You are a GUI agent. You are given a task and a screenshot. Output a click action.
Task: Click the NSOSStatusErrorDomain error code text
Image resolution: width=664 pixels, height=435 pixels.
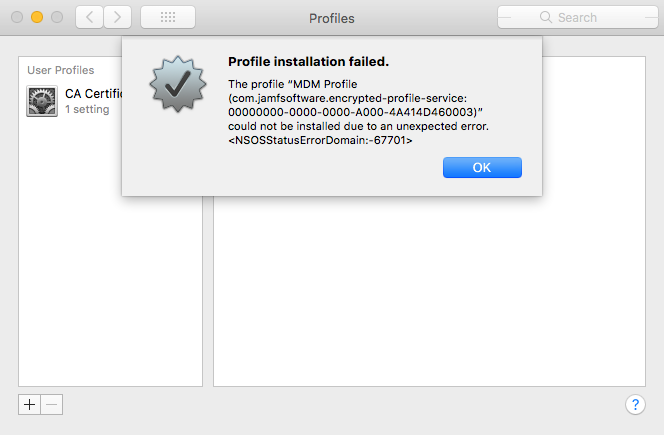[320, 140]
